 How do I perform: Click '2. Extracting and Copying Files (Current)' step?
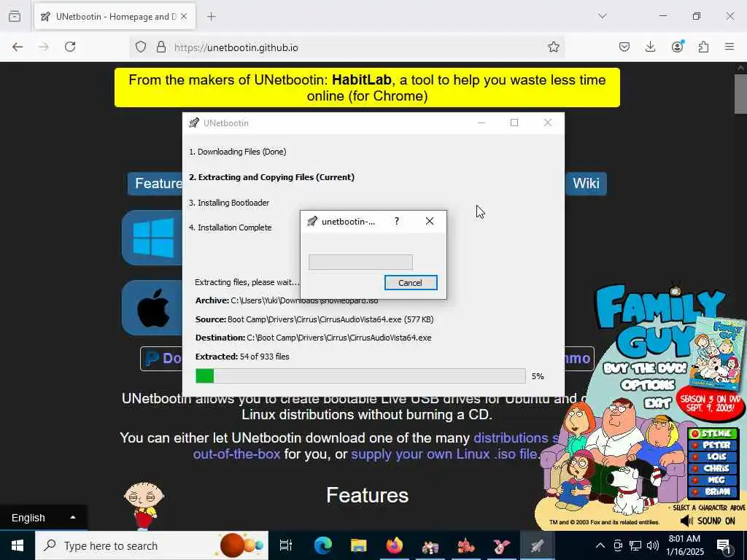pos(271,177)
